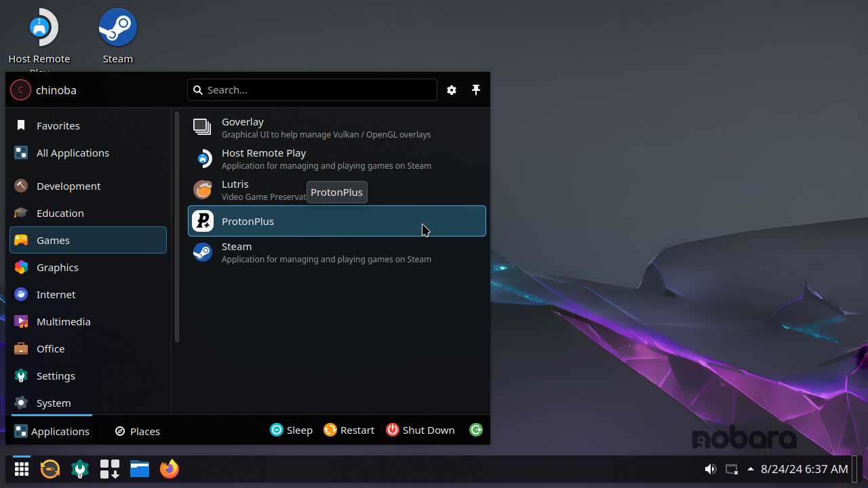Open the calendar from the taskbar clock
This screenshot has height=488, width=868.
pos(804,469)
